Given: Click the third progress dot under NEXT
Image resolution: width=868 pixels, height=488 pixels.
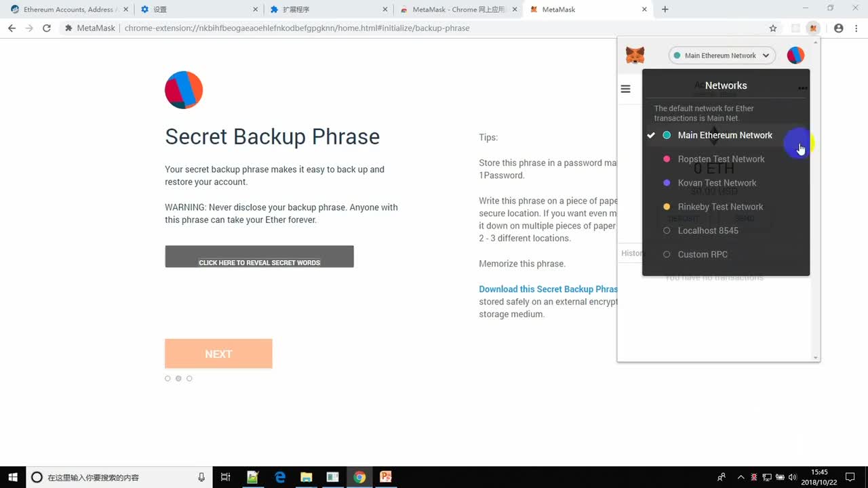Looking at the screenshot, I should click(x=189, y=378).
